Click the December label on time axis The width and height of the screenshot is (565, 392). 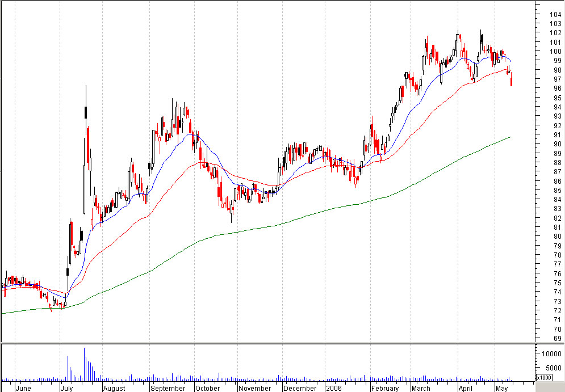click(x=300, y=389)
